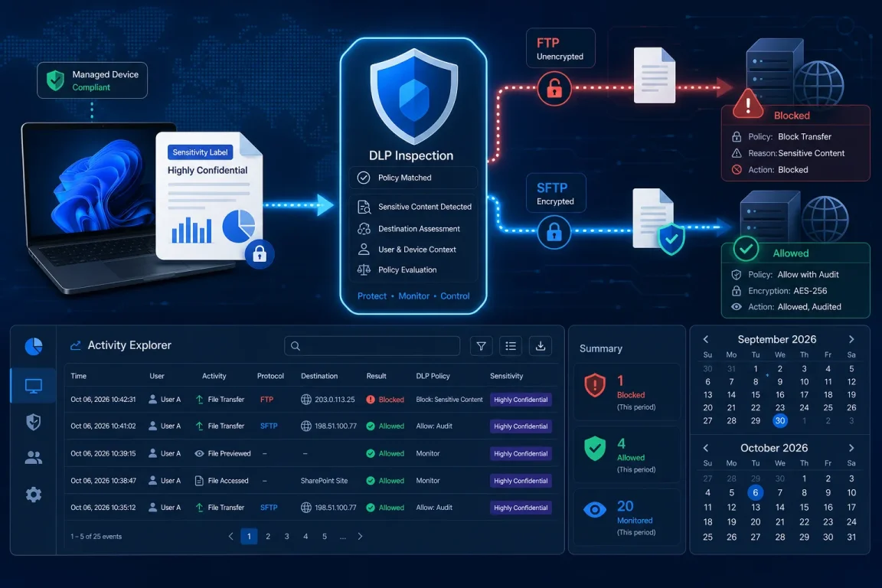This screenshot has height=588, width=882.
Task: Select page 1 of events
Action: point(249,536)
